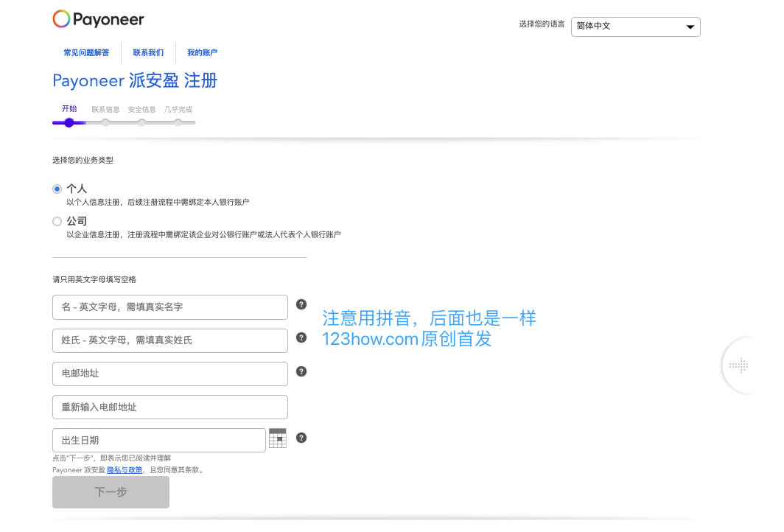Click help icon beside first name field

click(301, 304)
